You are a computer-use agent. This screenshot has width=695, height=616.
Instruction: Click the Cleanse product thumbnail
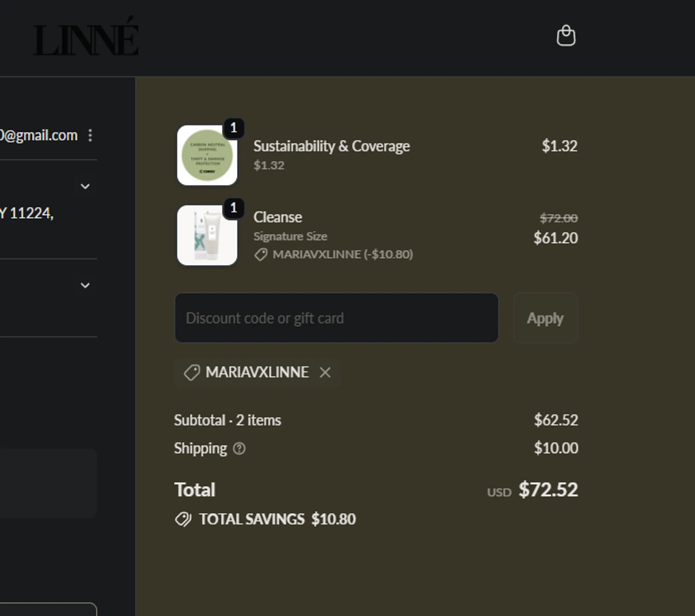[207, 235]
